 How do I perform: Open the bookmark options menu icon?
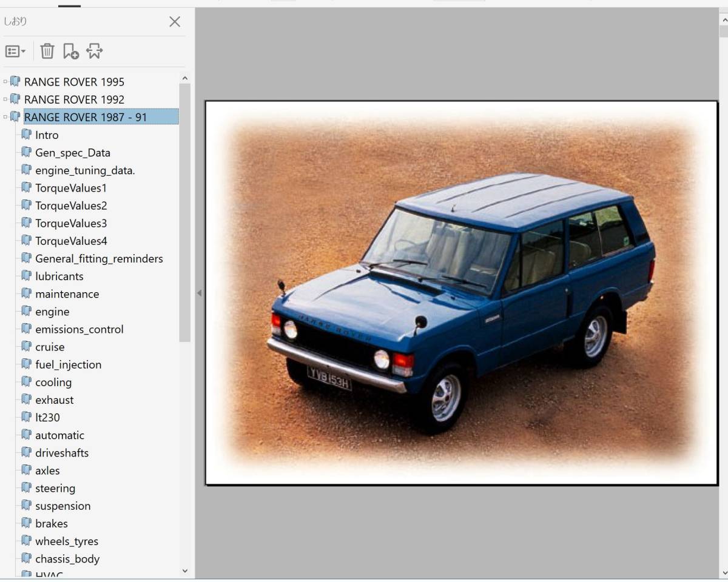click(15, 52)
